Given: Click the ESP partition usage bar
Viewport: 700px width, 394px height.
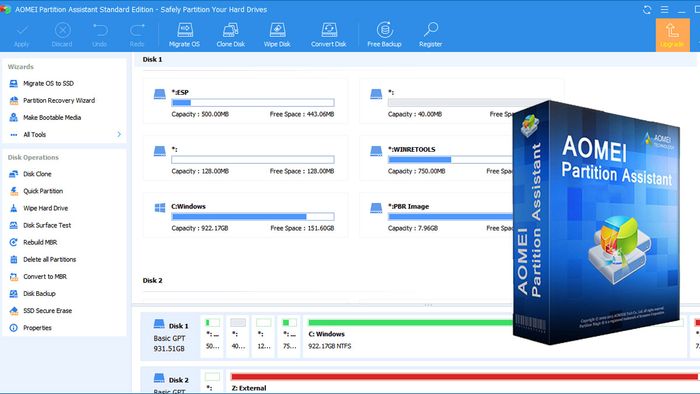Looking at the screenshot, I should (253, 103).
